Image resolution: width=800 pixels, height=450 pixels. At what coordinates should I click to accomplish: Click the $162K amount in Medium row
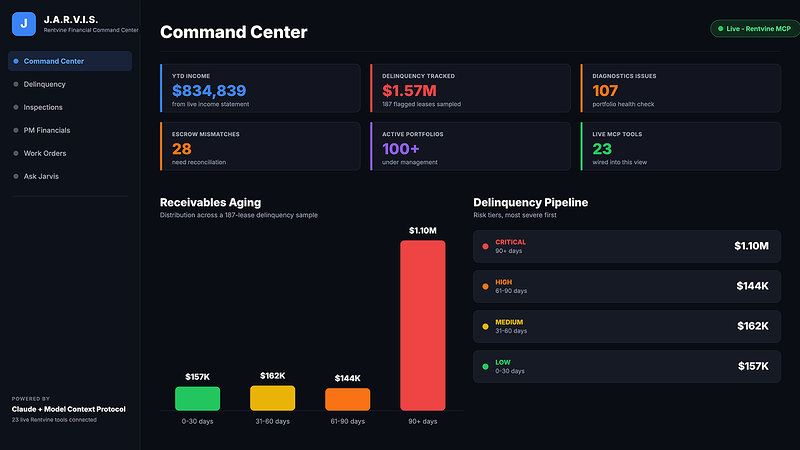pyautogui.click(x=753, y=326)
